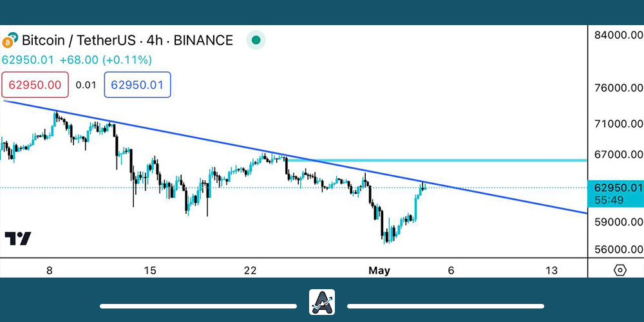Click the 67000.00 price axis label

pos(618,155)
